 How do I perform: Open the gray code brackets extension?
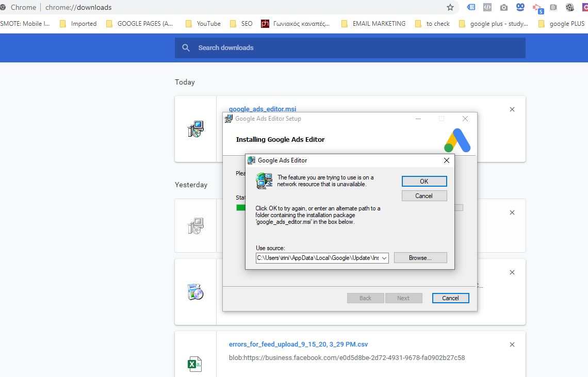coord(487,7)
